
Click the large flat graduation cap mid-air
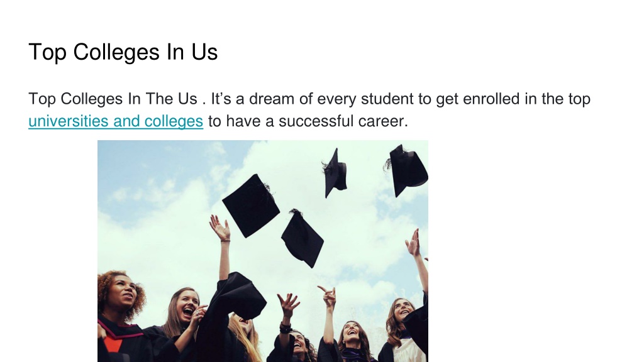[251, 206]
